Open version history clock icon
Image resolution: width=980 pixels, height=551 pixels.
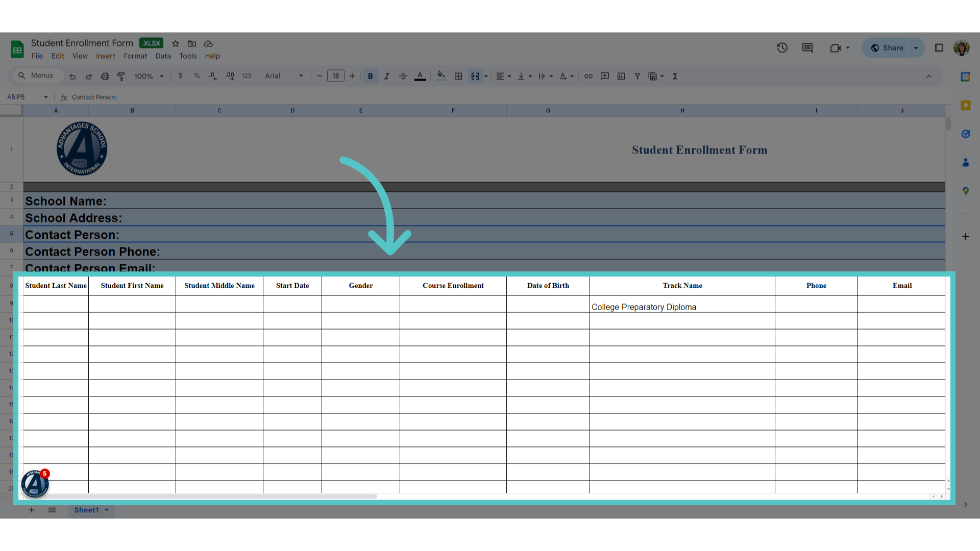pyautogui.click(x=782, y=48)
